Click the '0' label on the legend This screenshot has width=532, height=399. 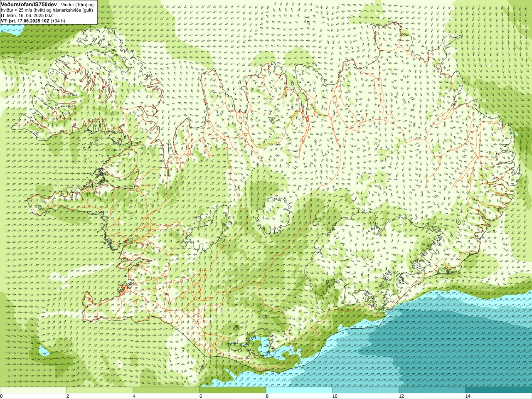(2, 396)
